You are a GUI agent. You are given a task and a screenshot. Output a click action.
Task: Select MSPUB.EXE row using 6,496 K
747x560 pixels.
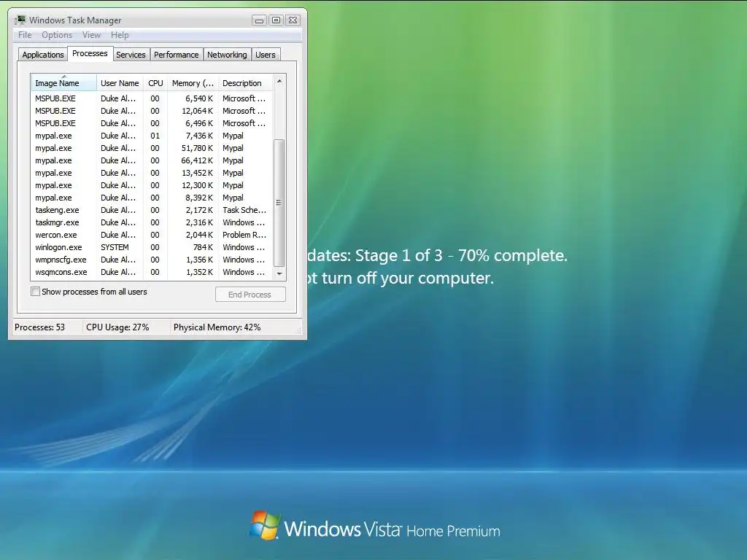(x=152, y=122)
